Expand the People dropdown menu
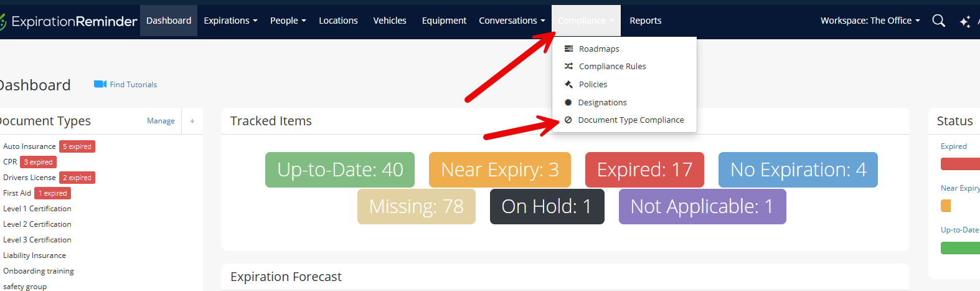 click(288, 21)
